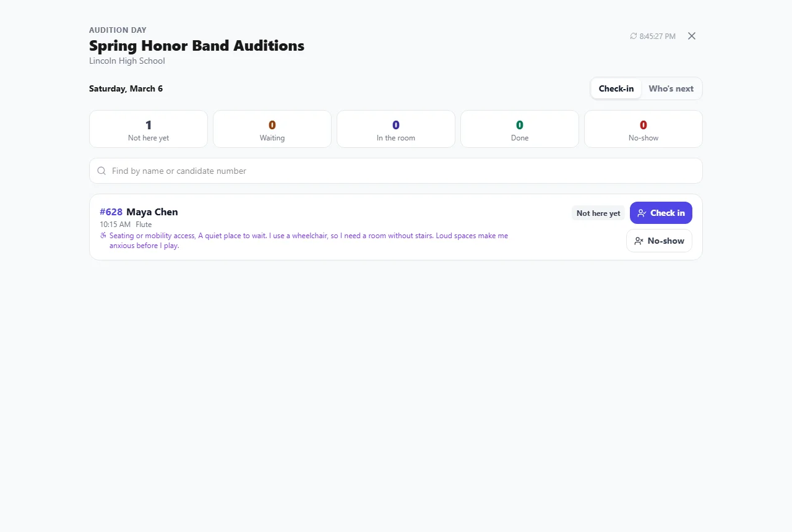
Task: Click the accessibility icon in Maya Chen's note
Action: coord(103,236)
